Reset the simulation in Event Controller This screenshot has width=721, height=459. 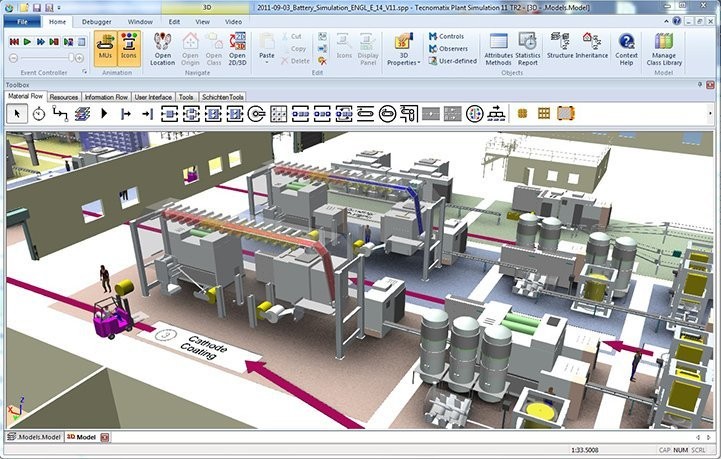[x=14, y=42]
